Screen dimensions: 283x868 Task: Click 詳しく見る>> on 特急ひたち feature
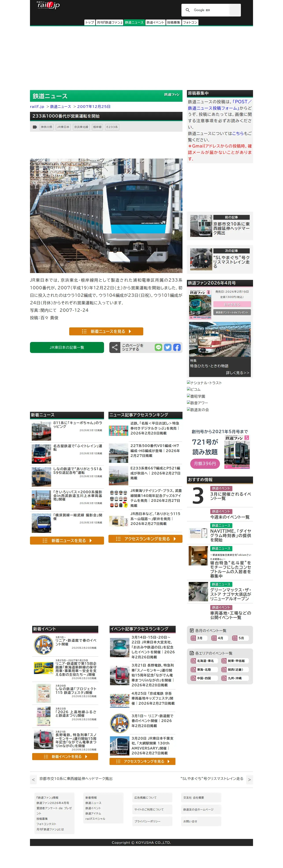click(x=237, y=373)
